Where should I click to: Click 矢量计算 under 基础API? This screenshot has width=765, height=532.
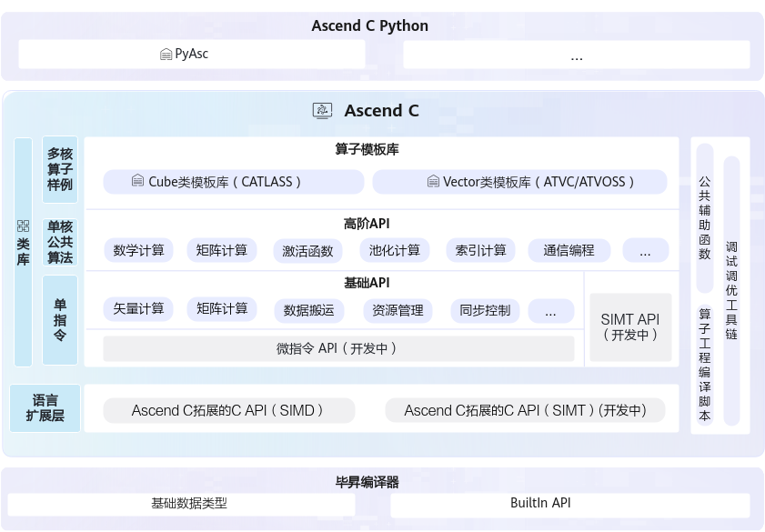pyautogui.click(x=139, y=309)
